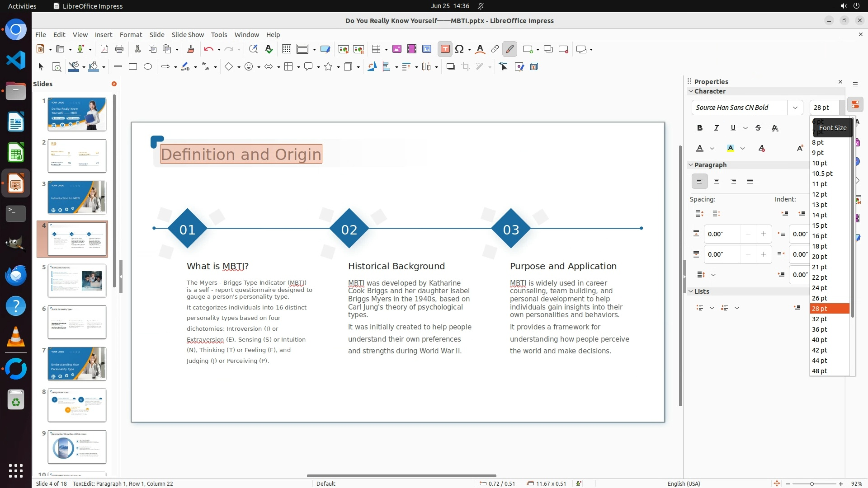Select the Ellipse drawing tool
The width and height of the screenshot is (868, 488).
tap(148, 67)
